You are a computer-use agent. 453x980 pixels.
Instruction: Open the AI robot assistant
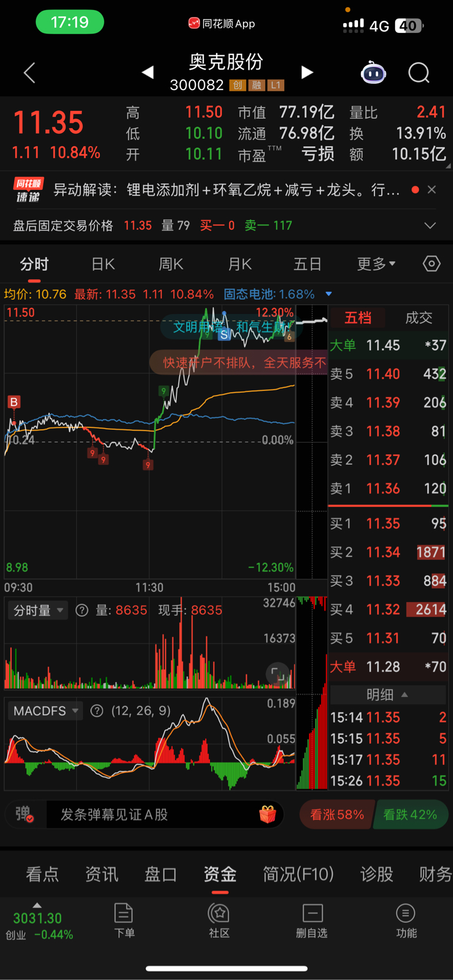(373, 73)
